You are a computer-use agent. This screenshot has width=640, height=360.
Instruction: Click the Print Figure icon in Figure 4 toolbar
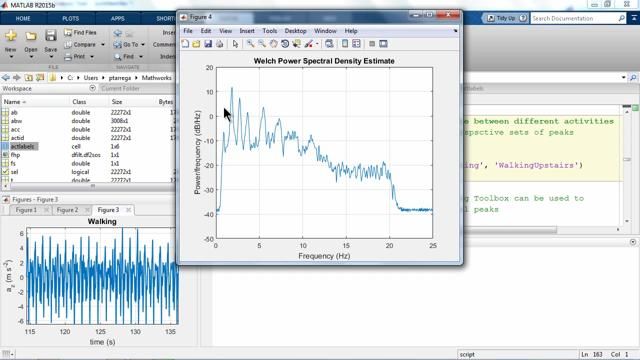(220, 44)
